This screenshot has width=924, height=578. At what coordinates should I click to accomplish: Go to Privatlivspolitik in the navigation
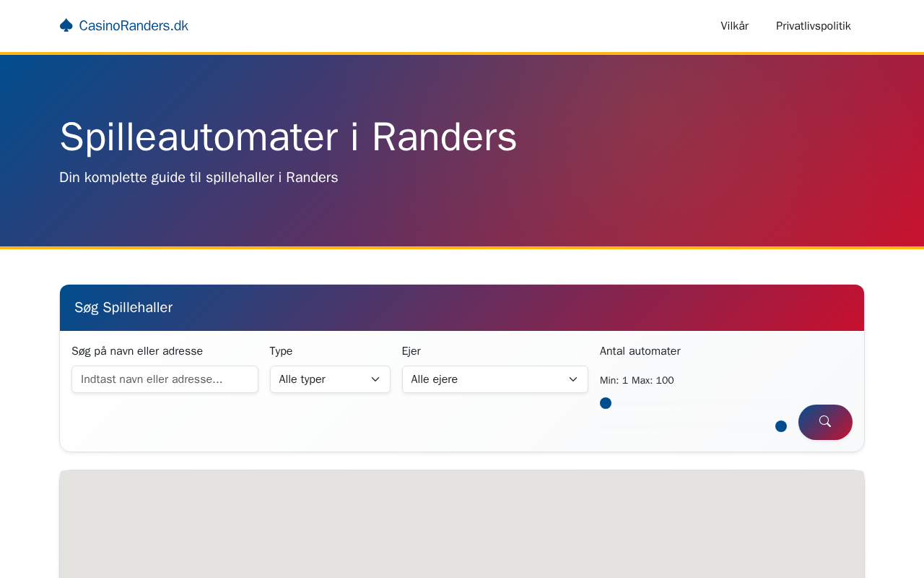(813, 26)
